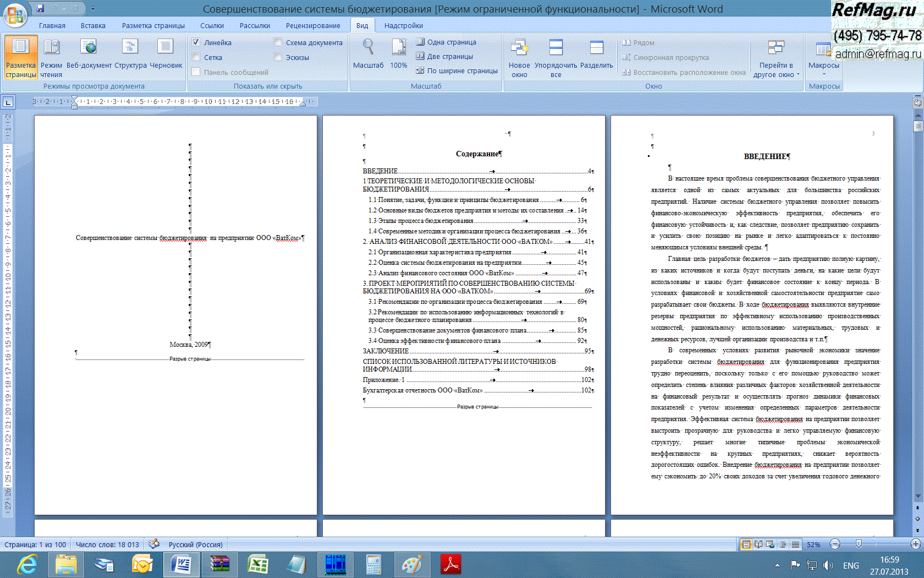Expand the Макросы dropdown arrow
This screenshot has width=924, height=578.
[x=823, y=73]
